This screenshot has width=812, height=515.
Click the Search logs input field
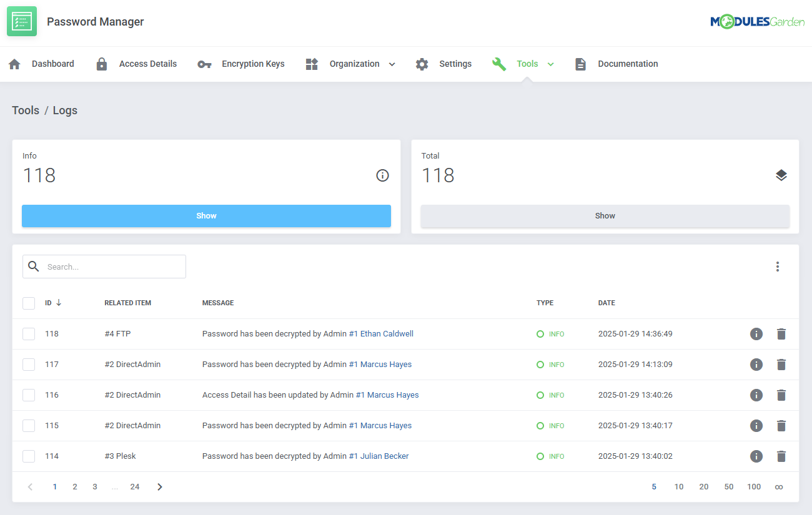[104, 267]
